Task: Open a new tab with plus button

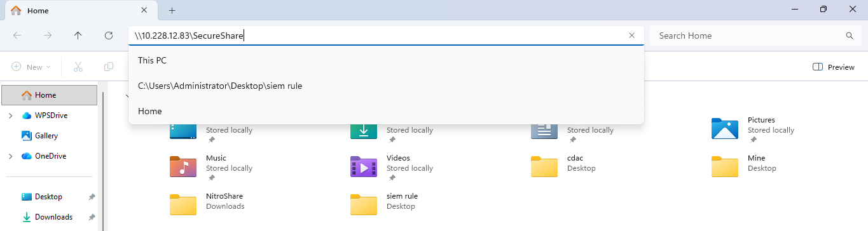Action: 172,10
